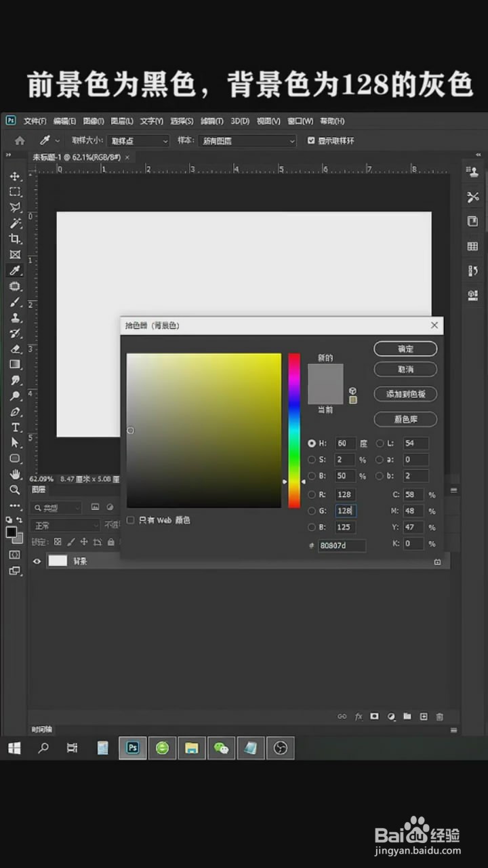
Task: Select the Hand tool
Action: point(15,474)
